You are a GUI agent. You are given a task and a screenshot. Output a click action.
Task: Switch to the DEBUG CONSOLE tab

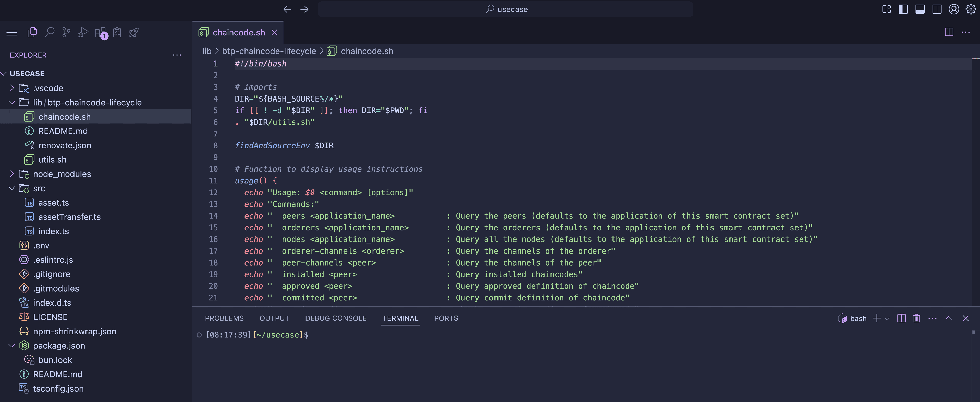point(336,318)
